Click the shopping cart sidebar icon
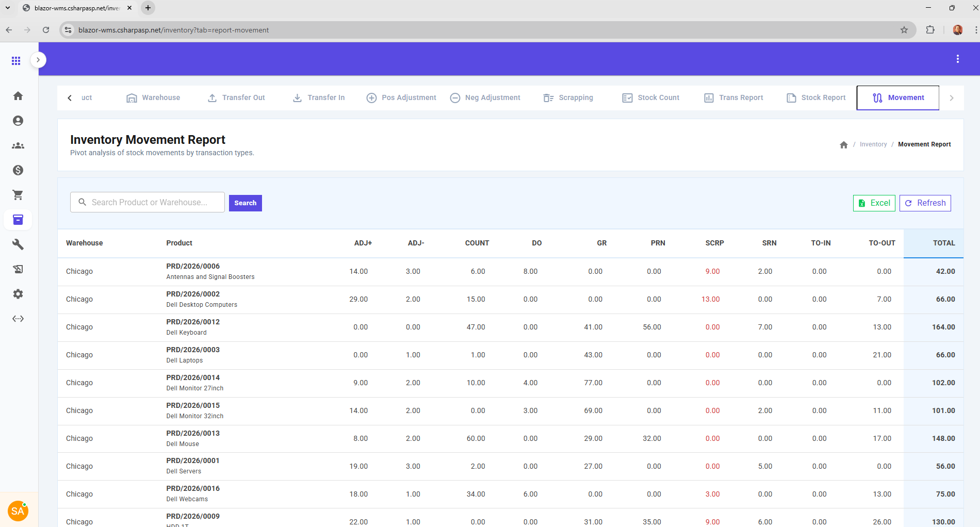Image resolution: width=980 pixels, height=527 pixels. point(18,195)
